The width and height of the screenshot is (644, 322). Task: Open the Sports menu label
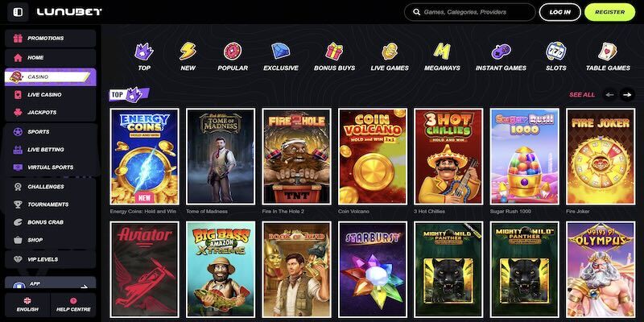point(38,132)
